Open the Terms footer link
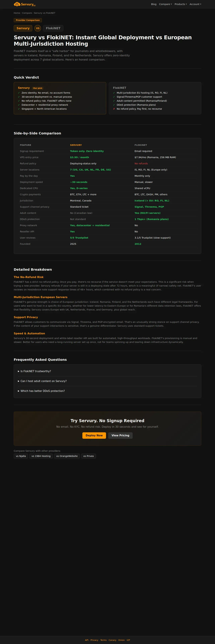Image resolution: width=215 pixels, height=644 pixels. [x=103, y=640]
